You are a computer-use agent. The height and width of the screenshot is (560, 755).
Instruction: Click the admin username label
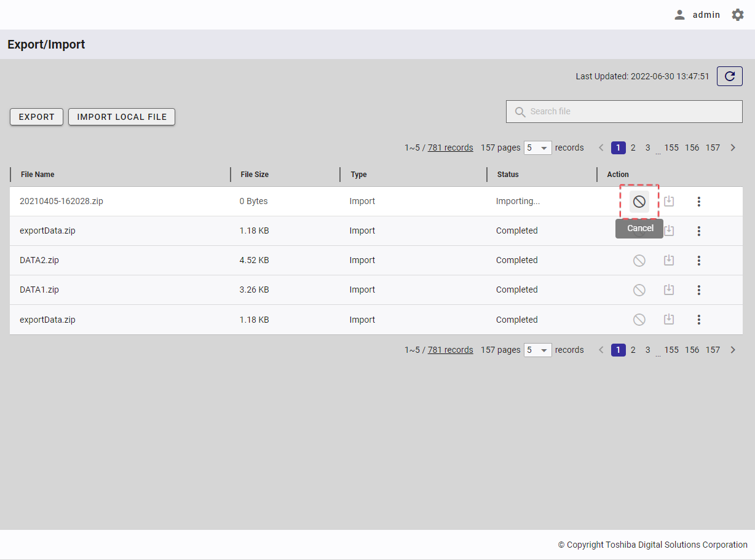706,15
